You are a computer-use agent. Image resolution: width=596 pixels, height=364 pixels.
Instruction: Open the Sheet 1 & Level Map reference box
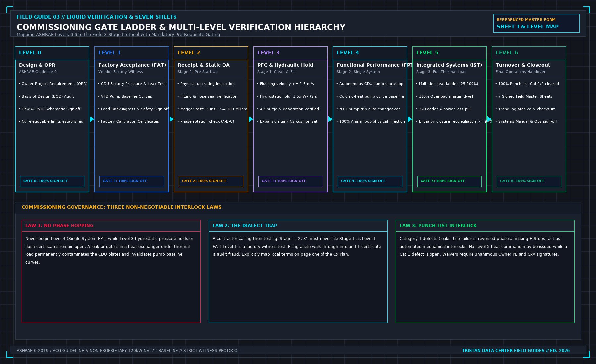click(536, 23)
